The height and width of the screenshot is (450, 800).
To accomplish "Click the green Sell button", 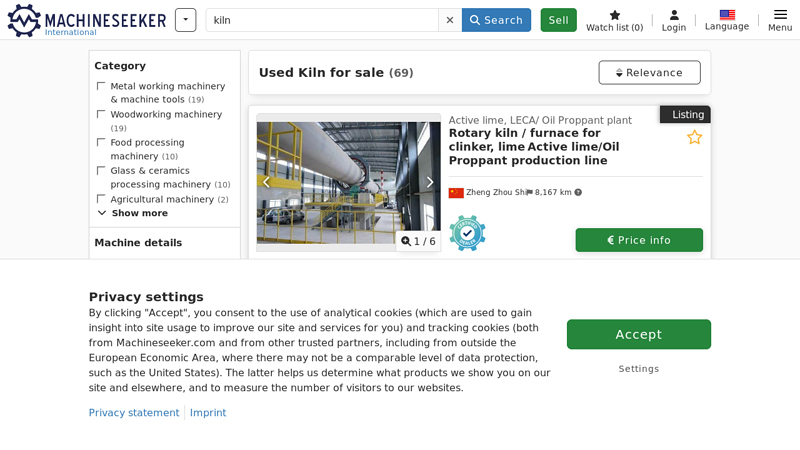I will click(x=558, y=20).
